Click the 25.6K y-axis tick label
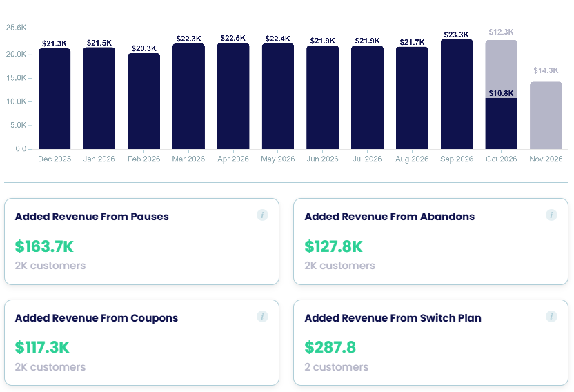The height and width of the screenshot is (392, 574). click(x=16, y=28)
